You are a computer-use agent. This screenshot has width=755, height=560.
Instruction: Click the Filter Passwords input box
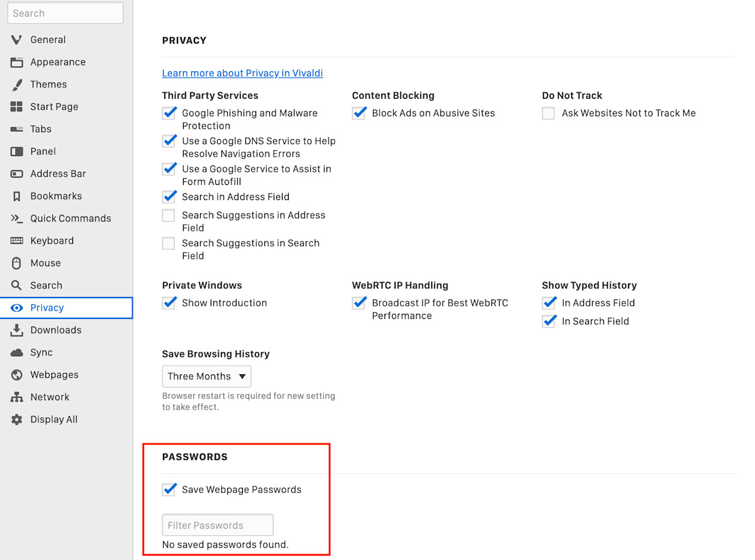pyautogui.click(x=218, y=525)
